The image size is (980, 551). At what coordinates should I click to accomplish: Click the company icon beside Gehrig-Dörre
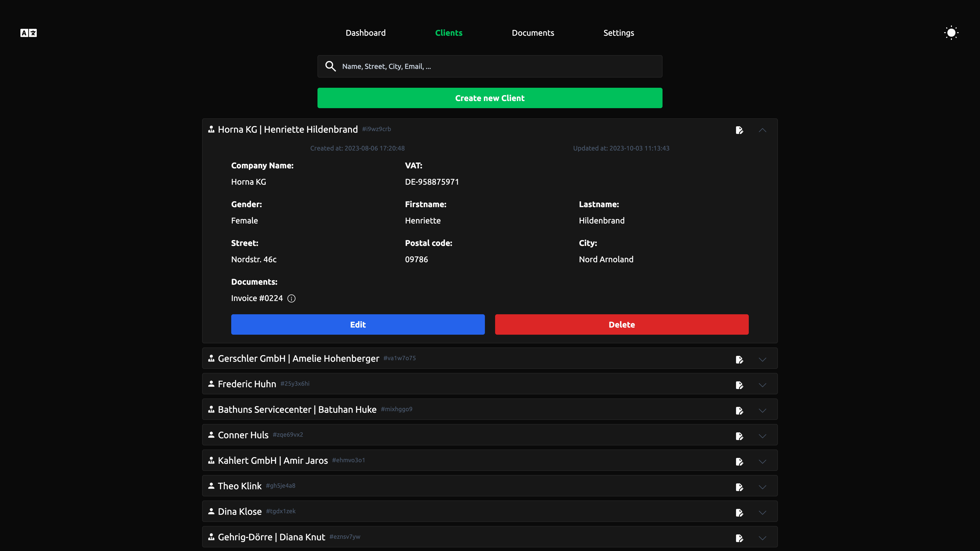pyautogui.click(x=211, y=536)
